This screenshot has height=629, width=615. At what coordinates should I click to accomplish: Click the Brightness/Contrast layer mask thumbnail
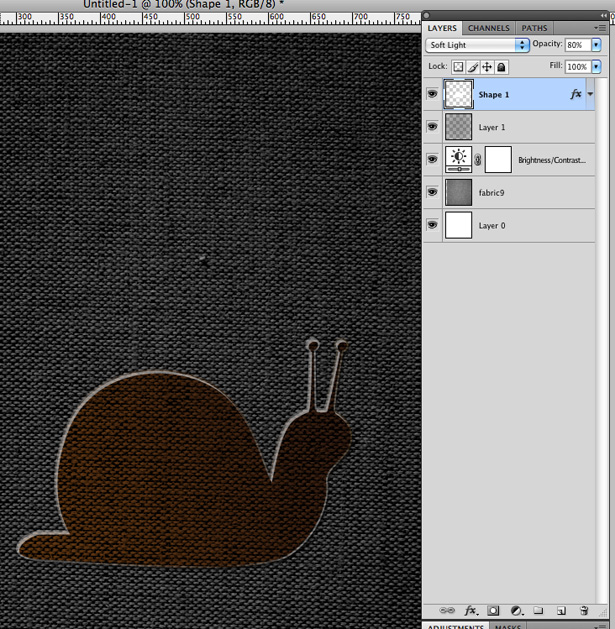click(498, 160)
